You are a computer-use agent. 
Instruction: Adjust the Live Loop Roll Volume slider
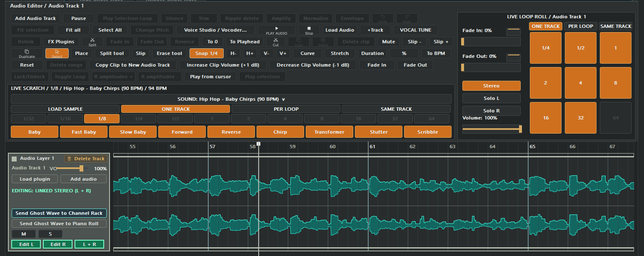point(492,129)
